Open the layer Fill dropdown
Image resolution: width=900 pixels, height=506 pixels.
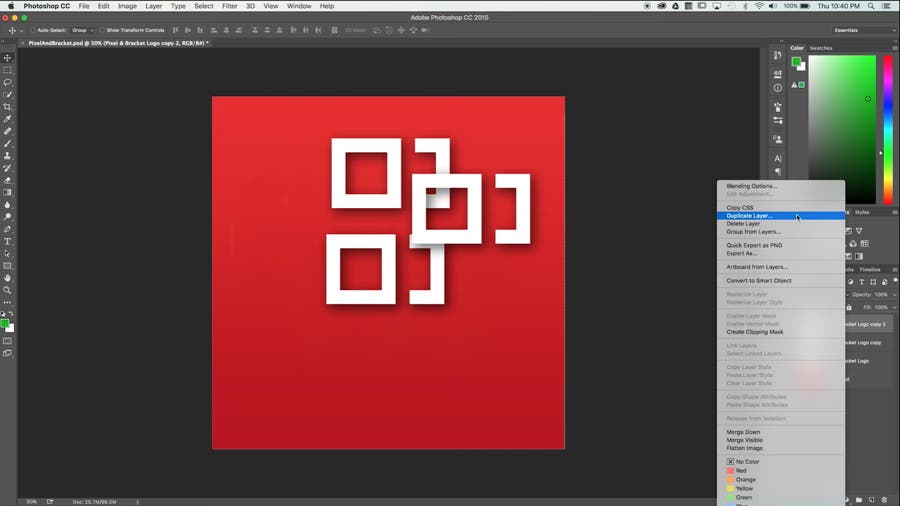click(x=894, y=308)
